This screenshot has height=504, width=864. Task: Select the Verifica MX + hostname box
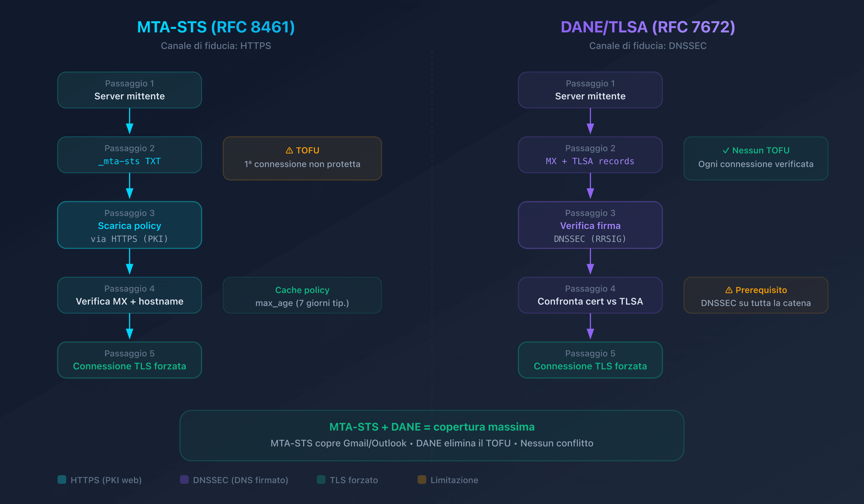click(129, 295)
